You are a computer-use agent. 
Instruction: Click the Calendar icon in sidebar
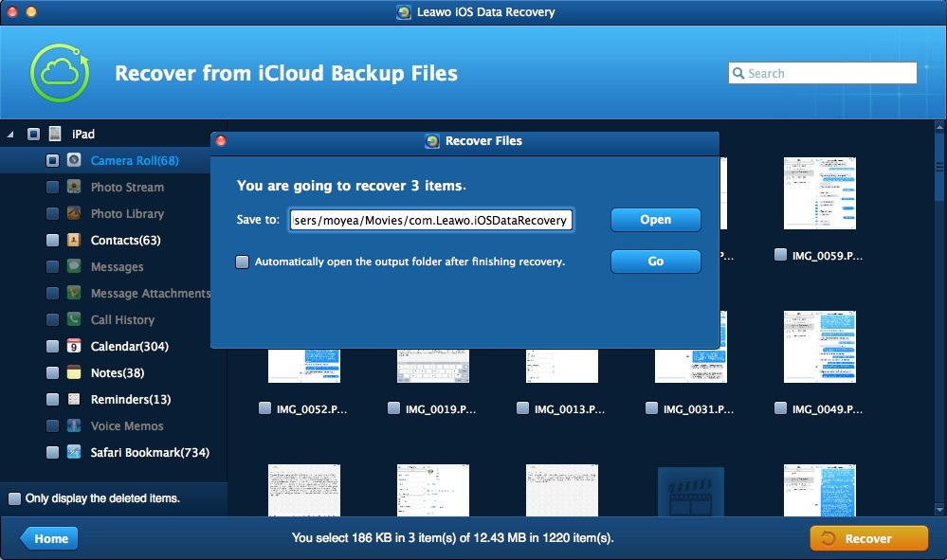74,347
